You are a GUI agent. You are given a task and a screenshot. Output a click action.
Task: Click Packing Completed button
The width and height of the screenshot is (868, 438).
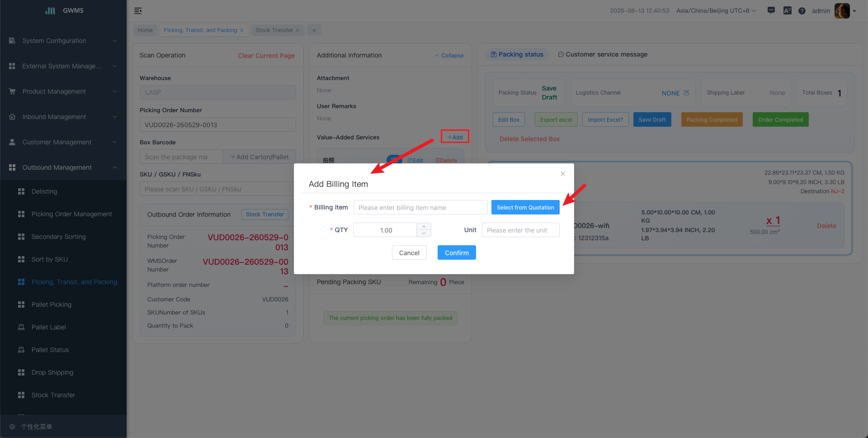[712, 119]
